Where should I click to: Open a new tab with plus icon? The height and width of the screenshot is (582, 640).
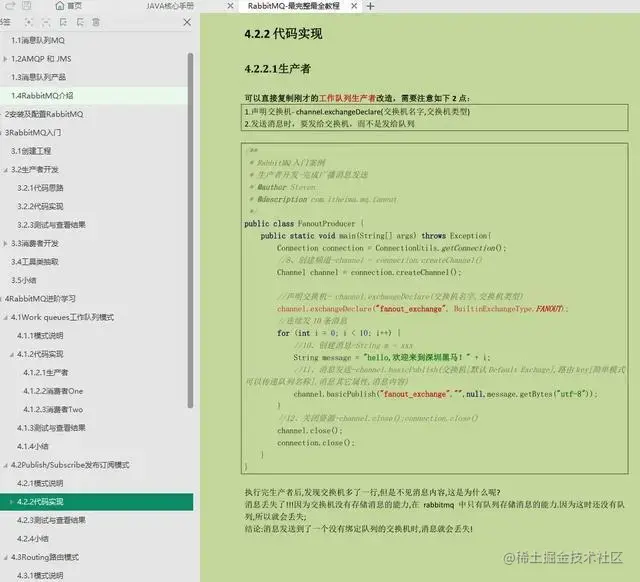point(370,6)
